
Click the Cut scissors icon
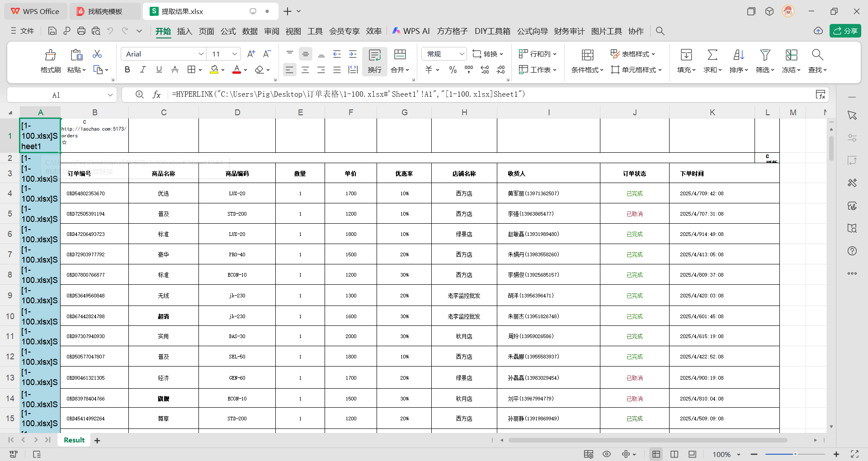point(97,54)
